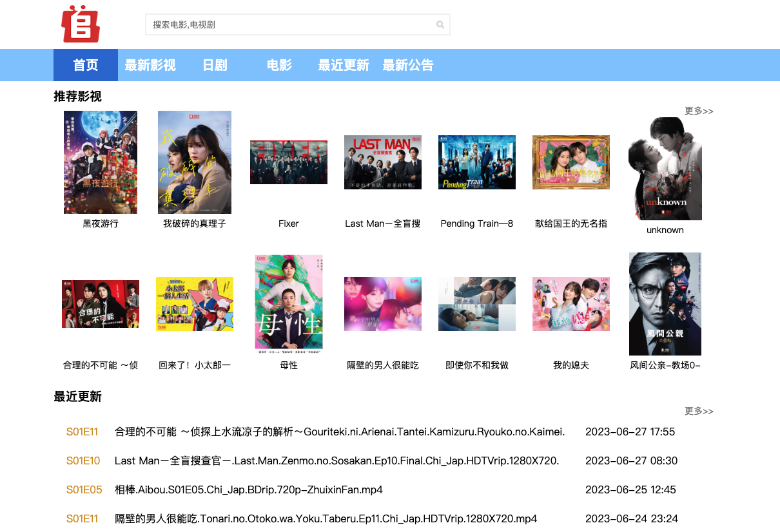Click the 献给国王的无名指 title link
Screen dimensions: 780x532
pos(571,223)
